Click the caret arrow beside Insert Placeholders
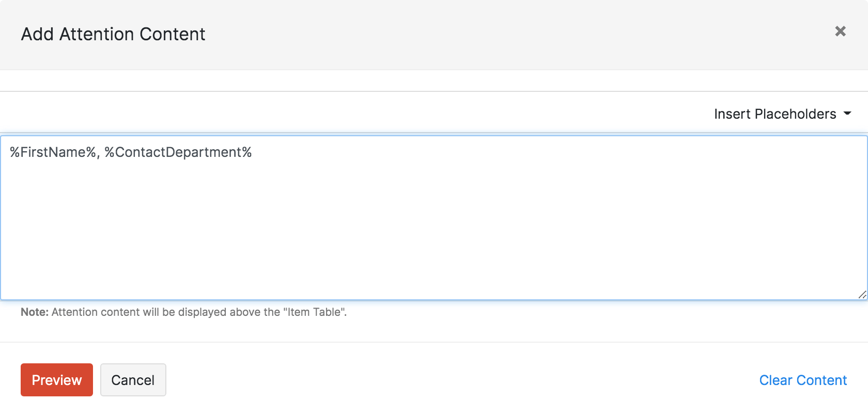868x417 pixels. [847, 114]
